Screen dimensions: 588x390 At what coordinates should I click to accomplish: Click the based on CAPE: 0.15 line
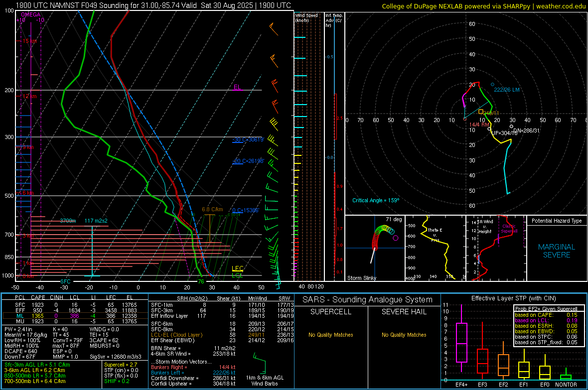[x=546, y=315]
